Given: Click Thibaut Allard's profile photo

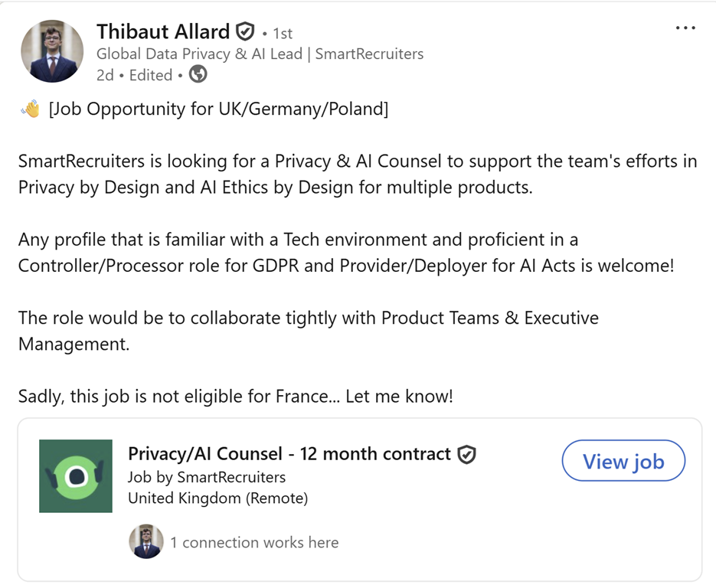Looking at the screenshot, I should [52, 51].
